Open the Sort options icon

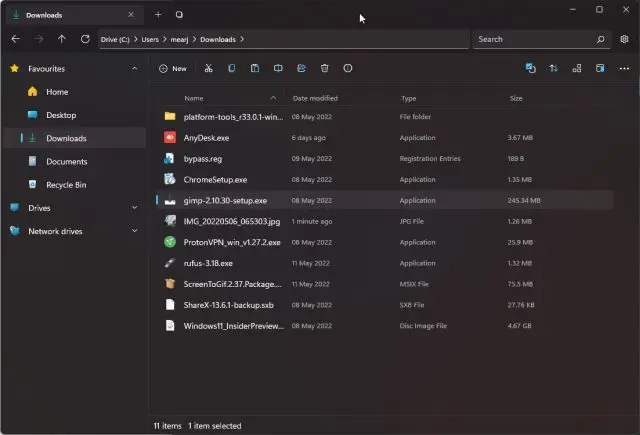[x=553, y=69]
